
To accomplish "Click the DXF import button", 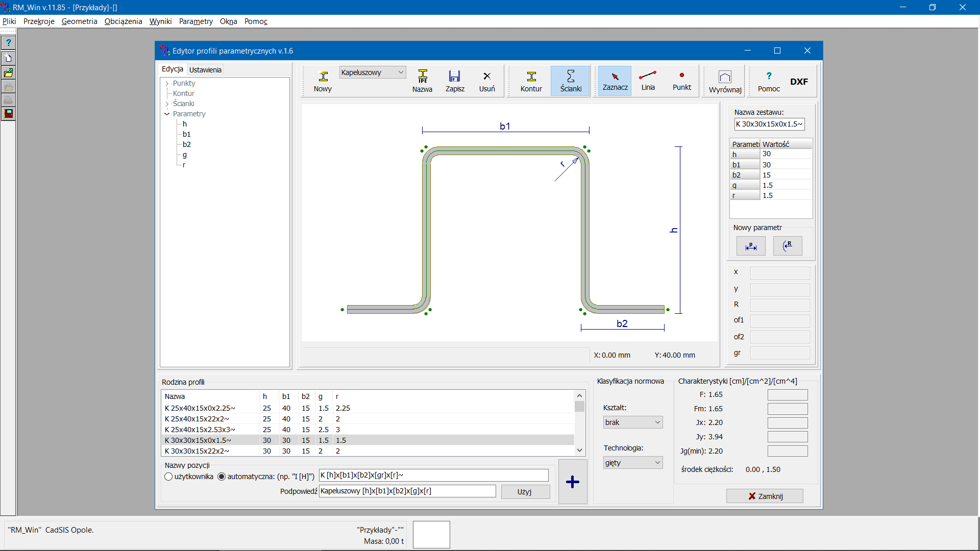I will pyautogui.click(x=799, y=82).
